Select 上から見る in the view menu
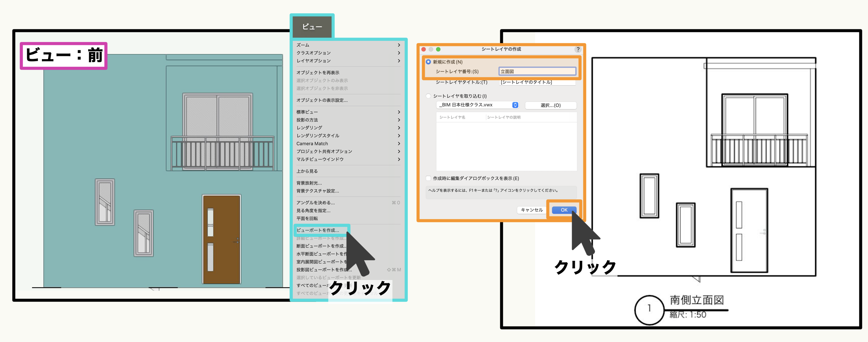This screenshot has height=342, width=868. tap(307, 171)
